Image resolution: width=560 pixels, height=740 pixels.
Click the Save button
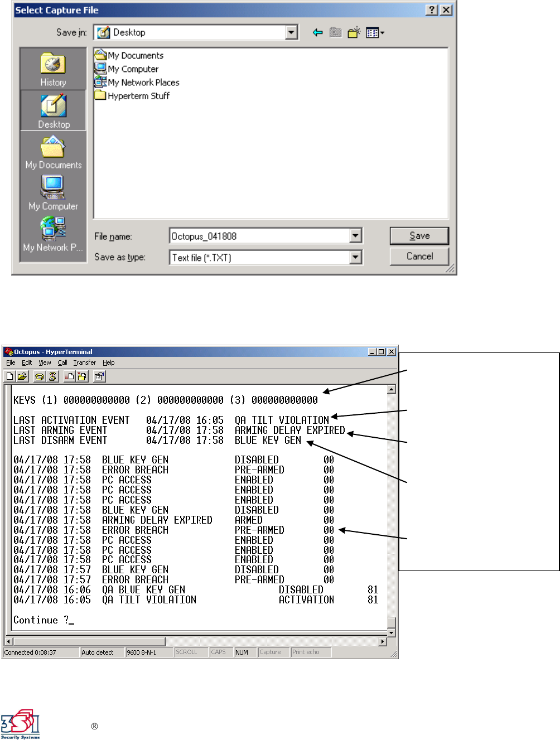[419, 236]
